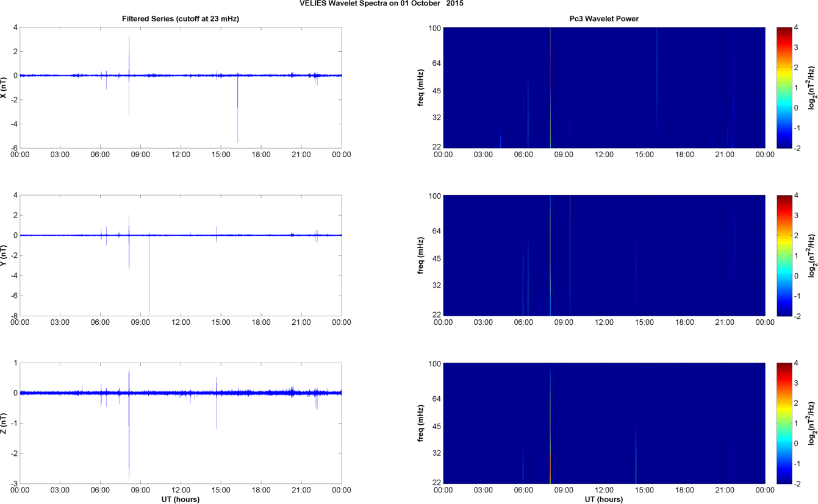Click the vertical streak near 09:30 in middle spectrogram
This screenshot has height=504, width=818.
pos(570,255)
